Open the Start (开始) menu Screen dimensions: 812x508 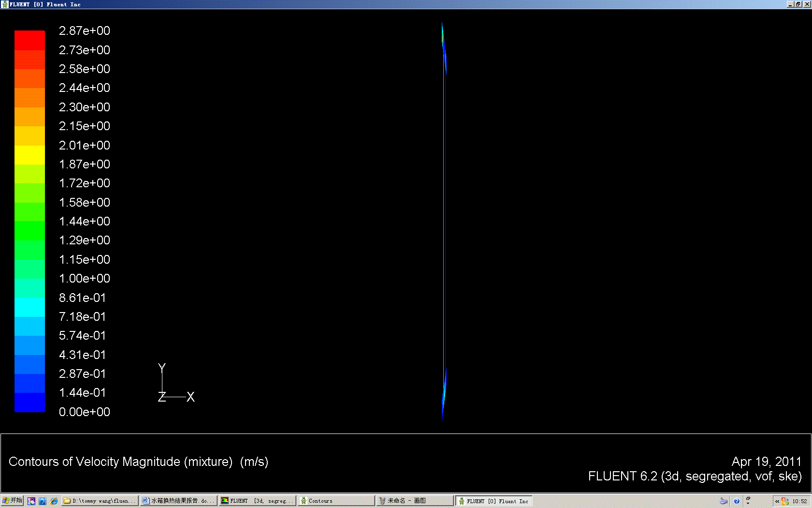(x=12, y=501)
